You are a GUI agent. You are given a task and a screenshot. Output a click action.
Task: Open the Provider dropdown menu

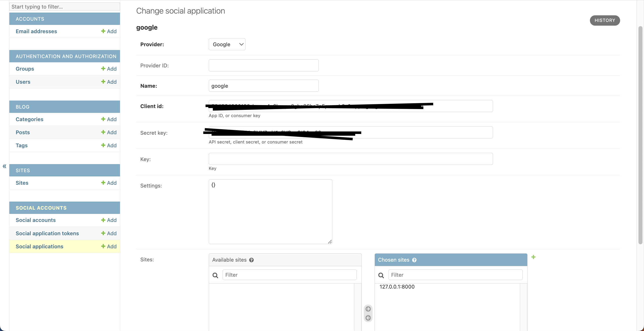227,44
